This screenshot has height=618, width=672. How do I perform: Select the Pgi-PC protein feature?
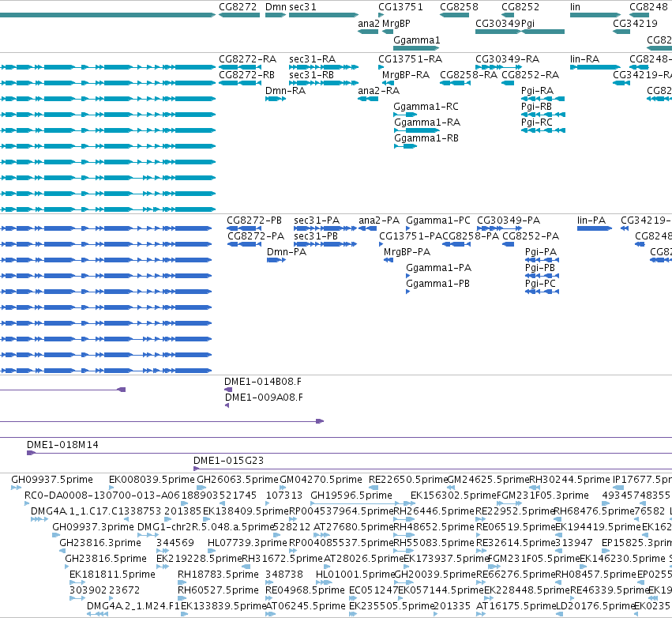[542, 292]
